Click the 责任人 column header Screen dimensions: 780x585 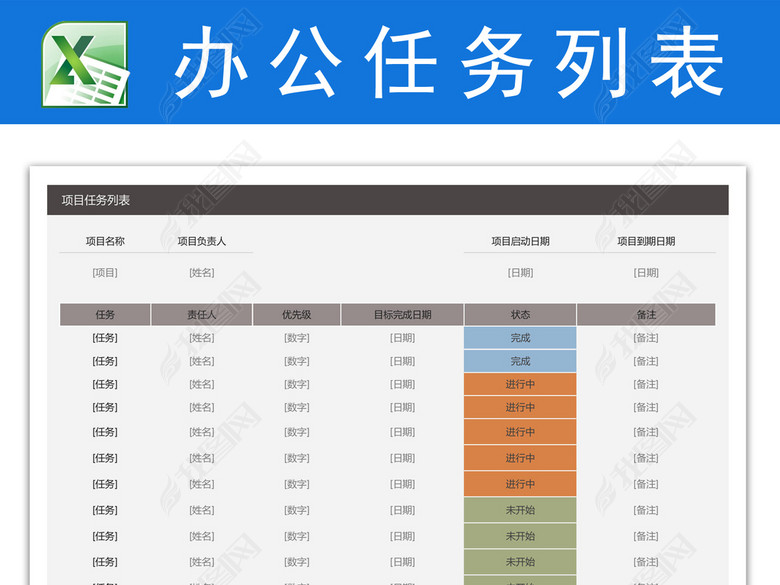[x=201, y=314]
